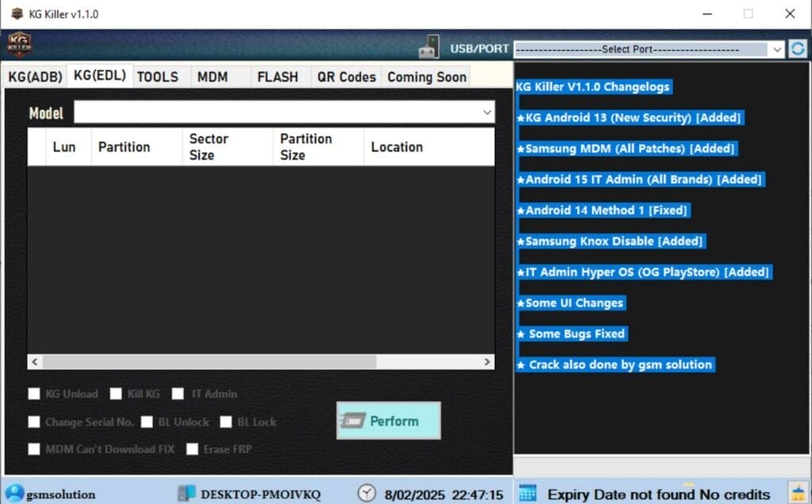
Task: Click the partition table horizontal scrollbar
Action: tap(209, 361)
